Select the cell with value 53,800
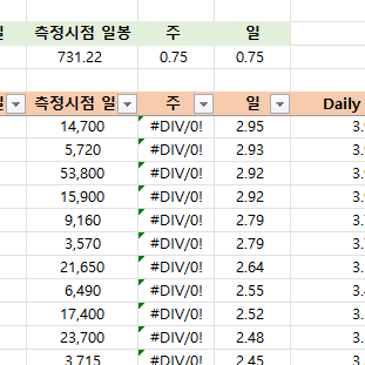Image resolution: width=365 pixels, height=365 pixels. point(82,173)
